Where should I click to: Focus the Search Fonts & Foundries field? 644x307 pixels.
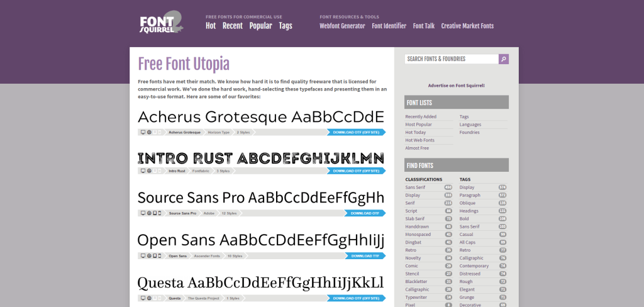[452, 59]
